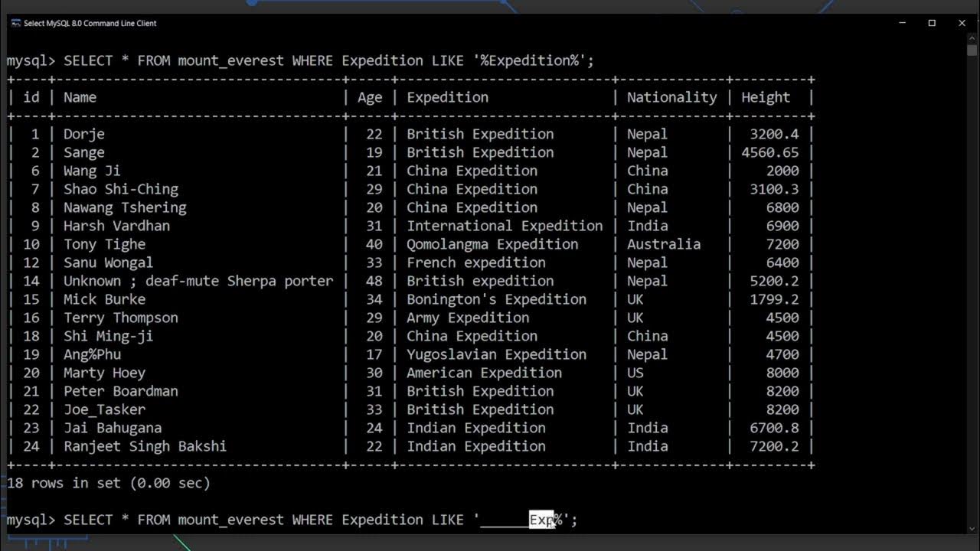Click the vertical scrollbar thumb
The image size is (980, 551).
point(972,51)
